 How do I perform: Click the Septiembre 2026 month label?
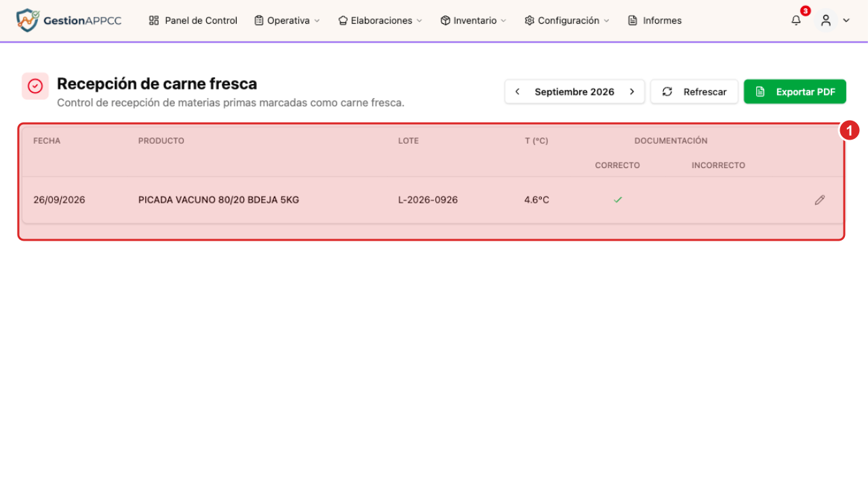click(574, 91)
